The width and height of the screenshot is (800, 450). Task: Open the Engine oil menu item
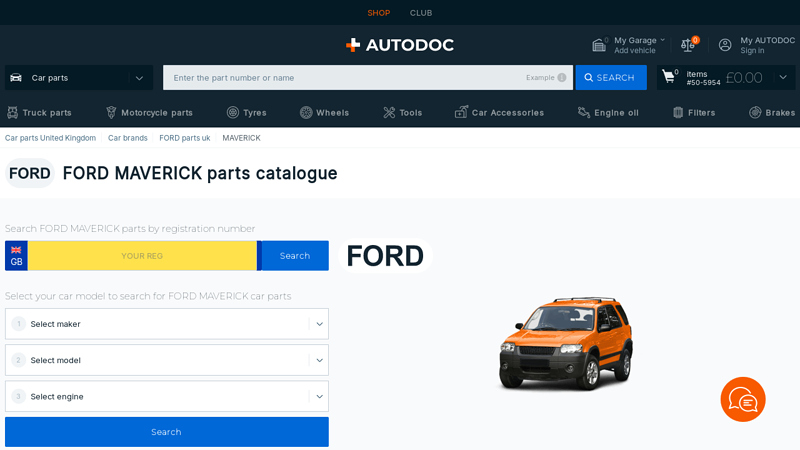608,112
